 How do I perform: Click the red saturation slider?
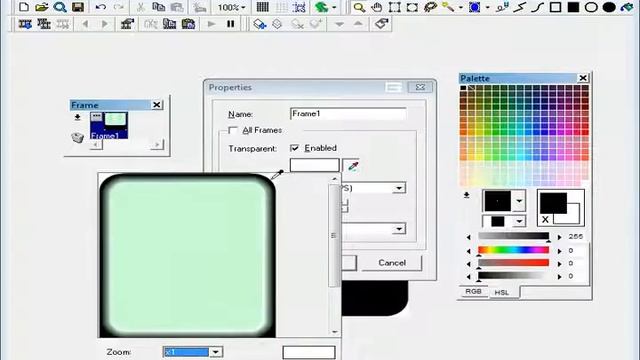click(x=513, y=263)
